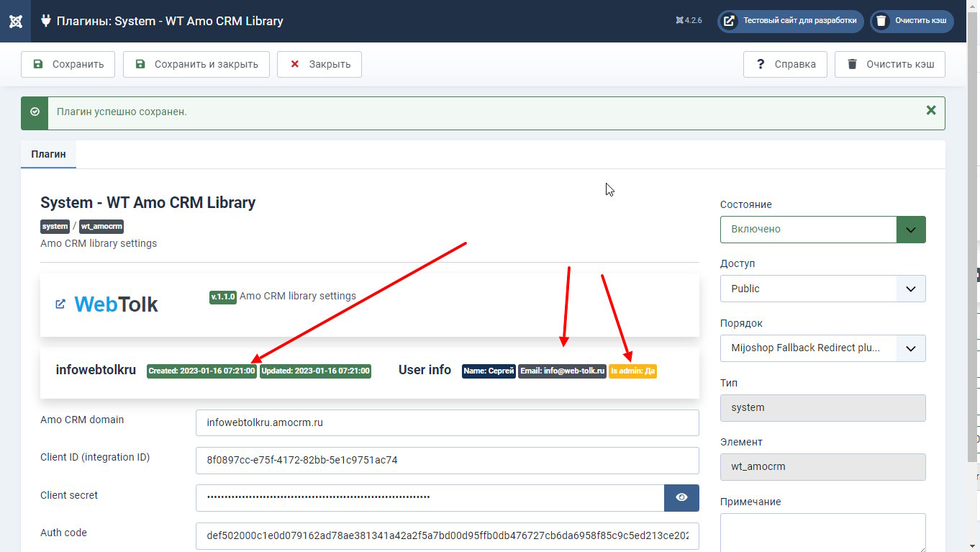Click the green check alert icon
Screen dimensions: 980x552
tap(35, 112)
